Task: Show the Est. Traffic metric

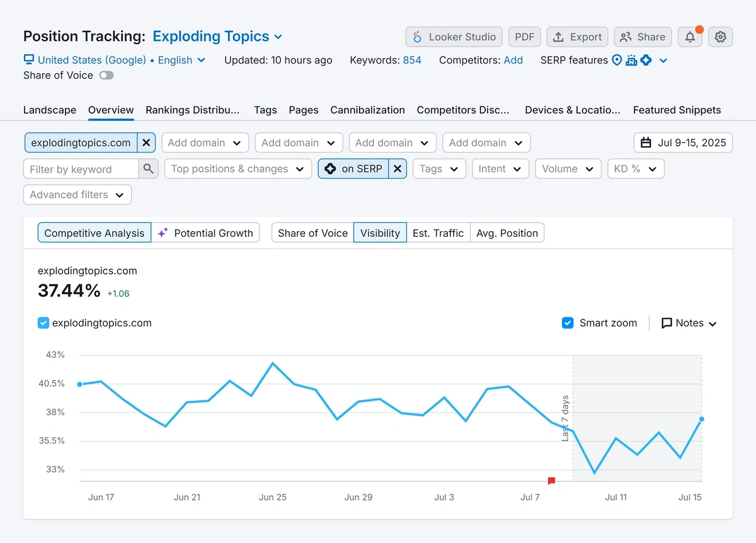Action: tap(438, 232)
